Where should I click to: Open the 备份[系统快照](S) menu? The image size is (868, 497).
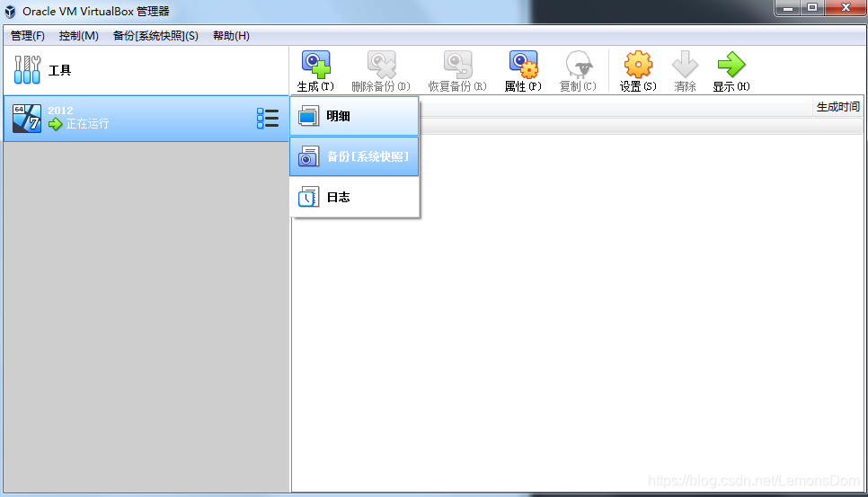[155, 36]
